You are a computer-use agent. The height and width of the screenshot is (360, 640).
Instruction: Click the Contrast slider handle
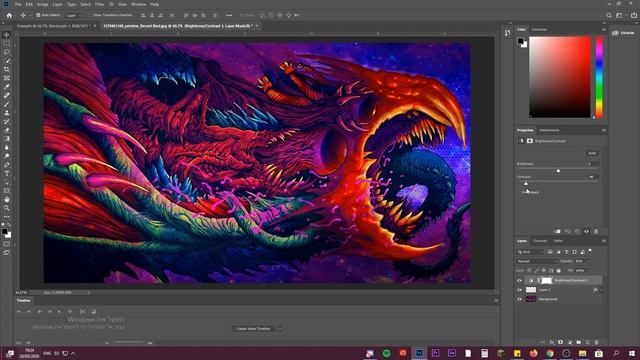coord(526,183)
